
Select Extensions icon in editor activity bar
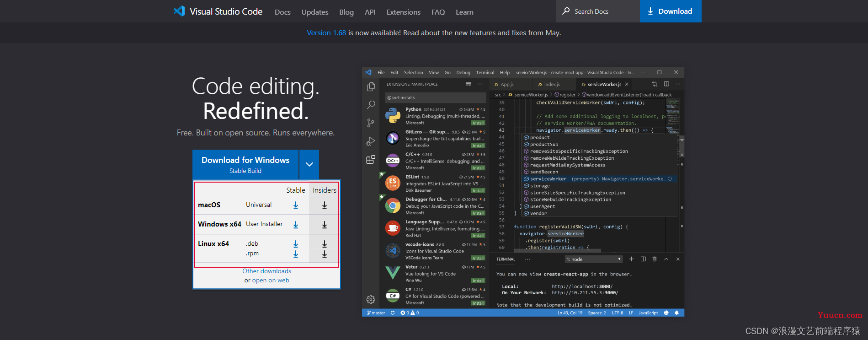click(371, 159)
